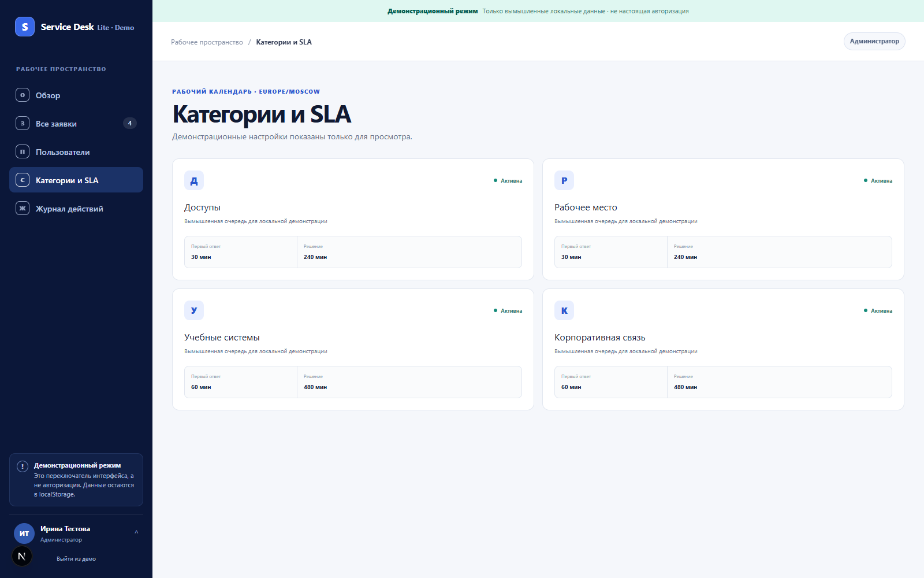Click the Категории и SLA sidebar icon
The width and height of the screenshot is (924, 578).
tap(23, 180)
